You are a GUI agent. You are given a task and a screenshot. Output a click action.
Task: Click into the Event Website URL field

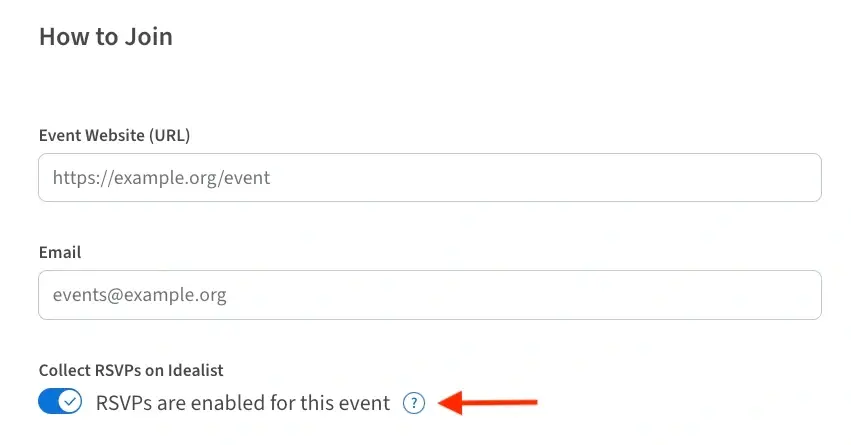(x=430, y=178)
